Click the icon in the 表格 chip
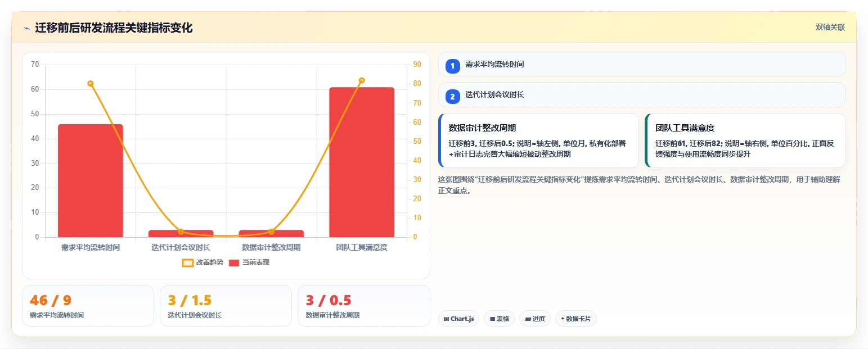 492,319
